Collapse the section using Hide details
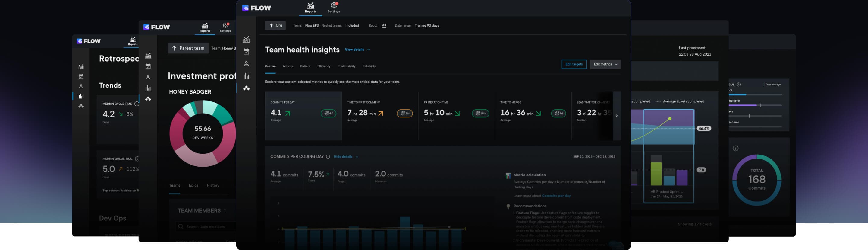The width and height of the screenshot is (868, 250). (345, 156)
